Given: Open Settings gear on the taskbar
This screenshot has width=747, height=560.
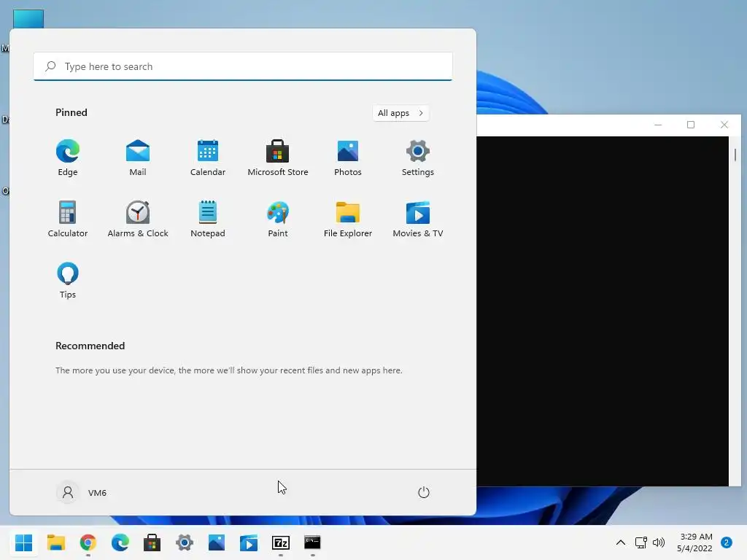Looking at the screenshot, I should coord(185,542).
